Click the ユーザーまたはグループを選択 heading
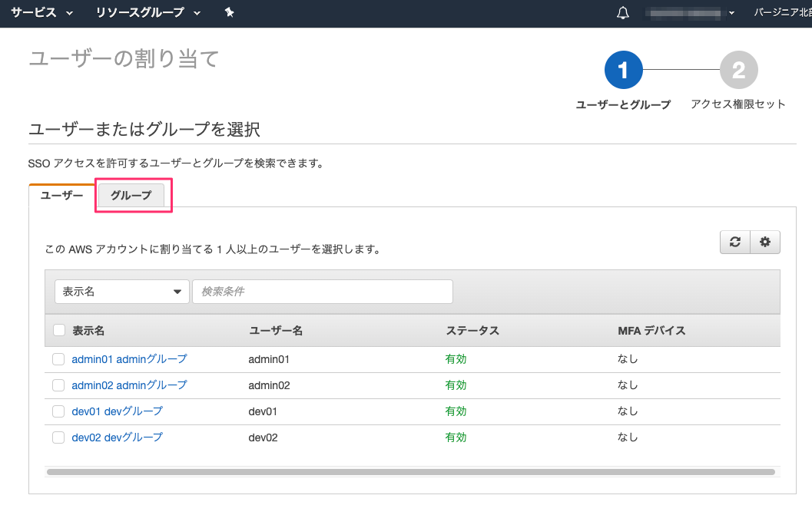This screenshot has width=812, height=515. [x=144, y=129]
